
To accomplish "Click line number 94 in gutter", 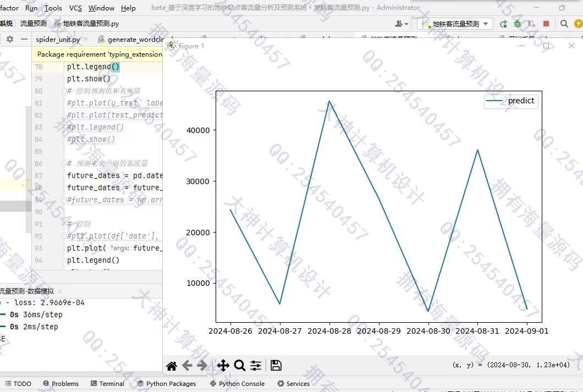I will [38, 260].
